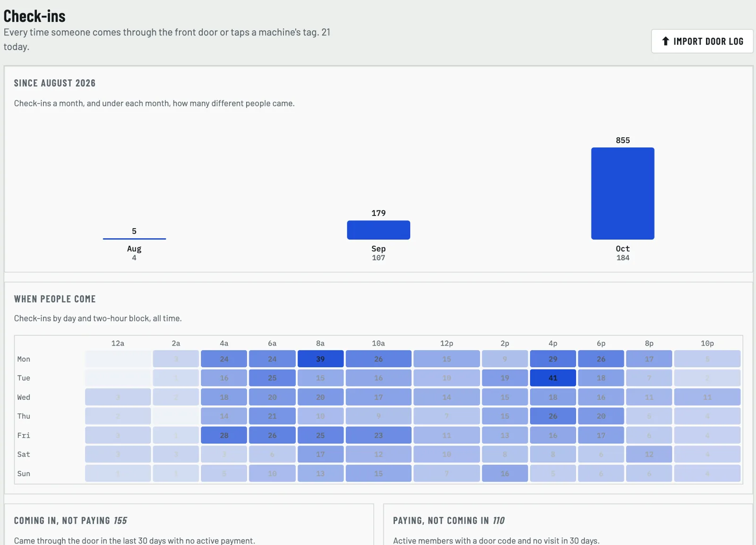756x545 pixels.
Task: Click the Thursday 4p cell showing 26
Action: (x=553, y=416)
